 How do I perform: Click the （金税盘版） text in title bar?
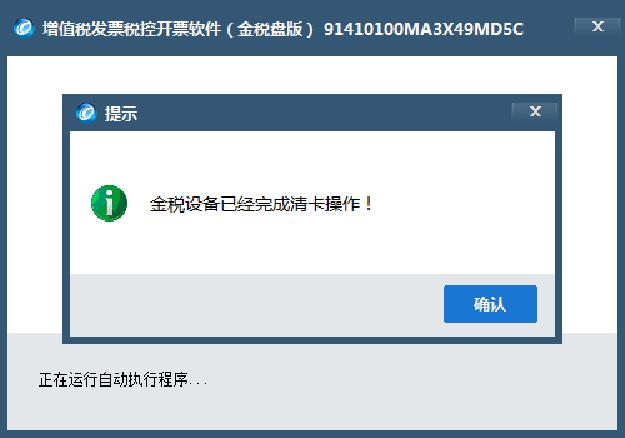click(270, 29)
